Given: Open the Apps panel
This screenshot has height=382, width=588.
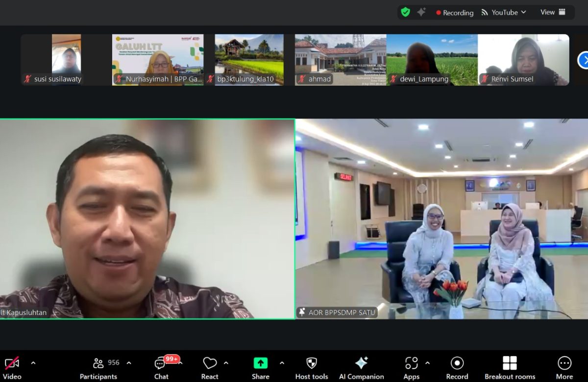Looking at the screenshot, I should [x=411, y=368].
